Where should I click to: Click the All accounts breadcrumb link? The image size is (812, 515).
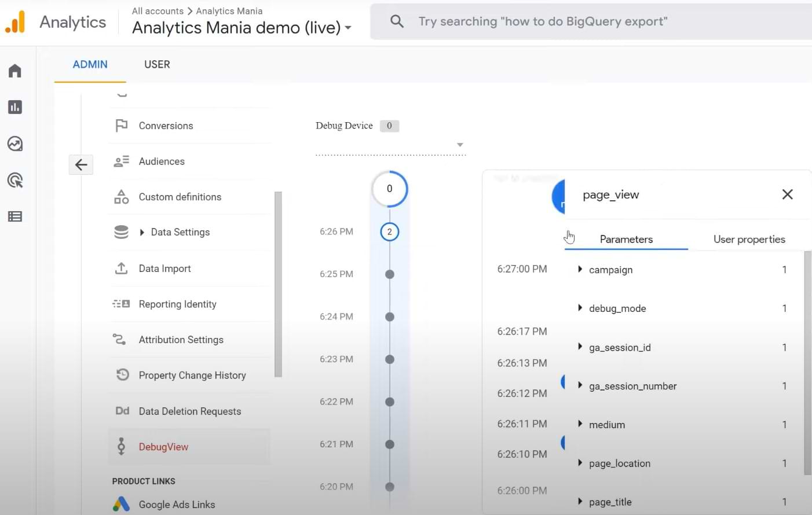158,10
